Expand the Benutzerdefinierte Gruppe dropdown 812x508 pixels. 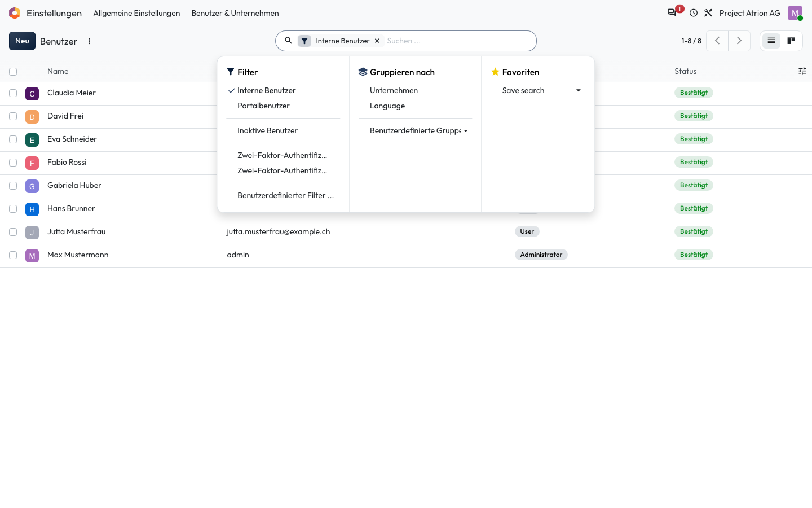418,130
